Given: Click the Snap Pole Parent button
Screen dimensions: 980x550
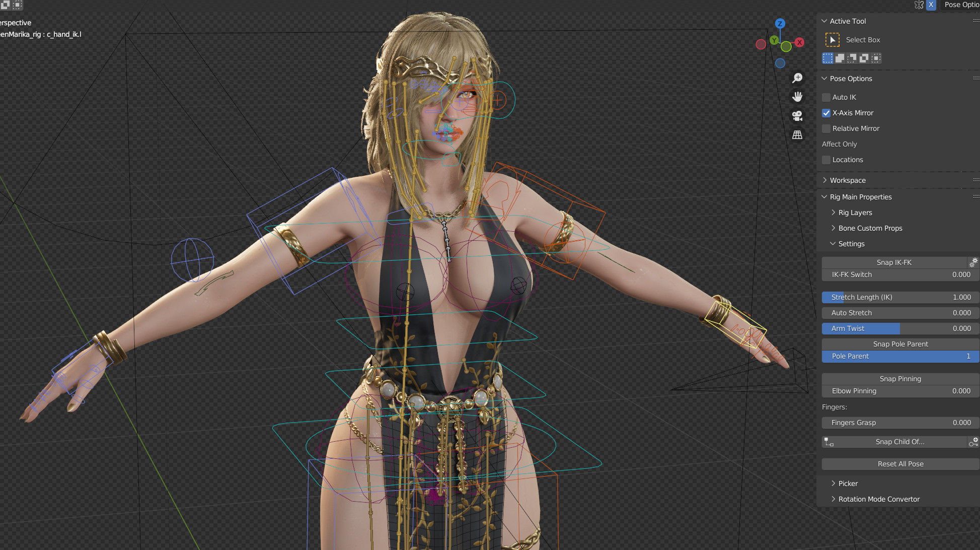Looking at the screenshot, I should (x=900, y=344).
